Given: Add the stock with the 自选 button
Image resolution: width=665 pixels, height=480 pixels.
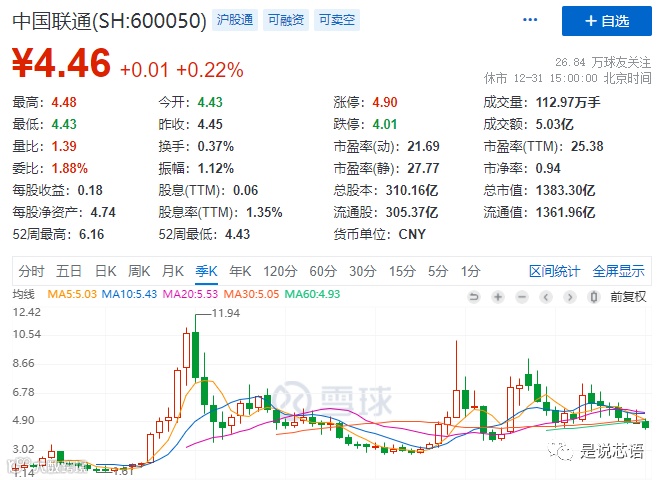Looking at the screenshot, I should click(606, 21).
